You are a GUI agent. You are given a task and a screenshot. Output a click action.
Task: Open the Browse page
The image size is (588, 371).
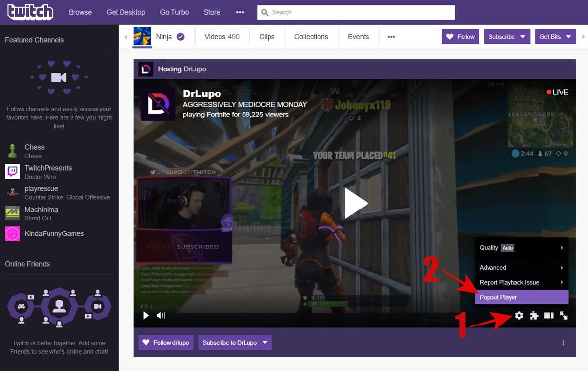pos(80,12)
